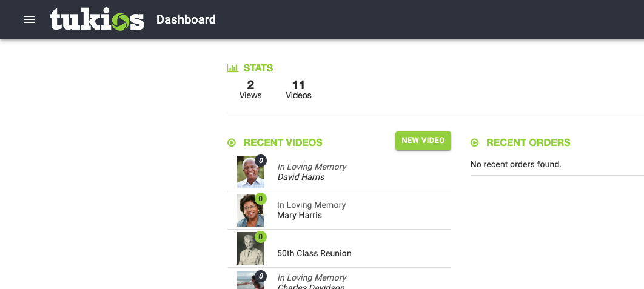This screenshot has height=289, width=644.
Task: Click the view count badge on David Harris
Action: tap(261, 161)
